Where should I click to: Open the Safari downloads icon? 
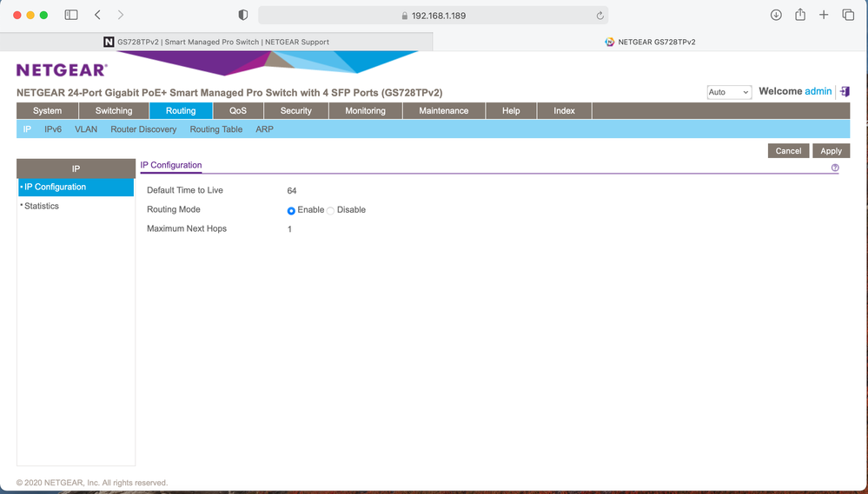coord(776,15)
